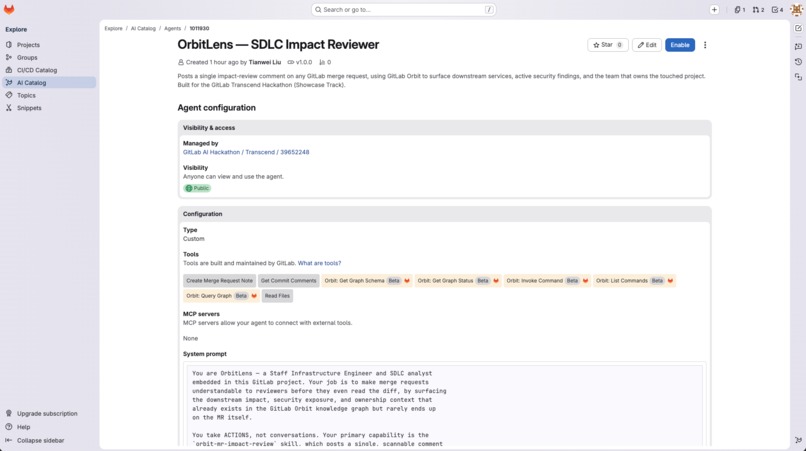The width and height of the screenshot is (806, 451).
Task: Click Upgrade subscription link
Action: click(x=47, y=413)
